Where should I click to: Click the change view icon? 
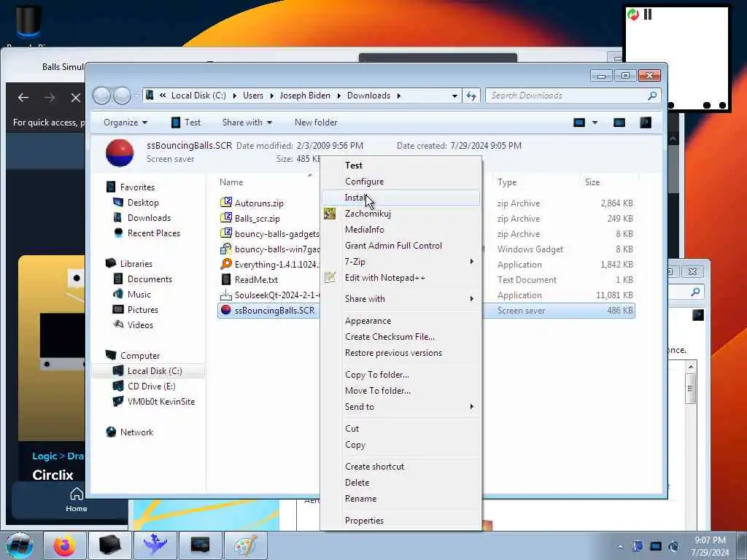pos(579,122)
